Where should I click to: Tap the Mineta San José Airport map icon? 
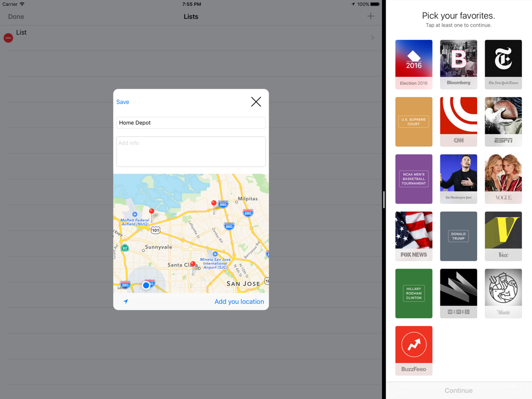[215, 254]
